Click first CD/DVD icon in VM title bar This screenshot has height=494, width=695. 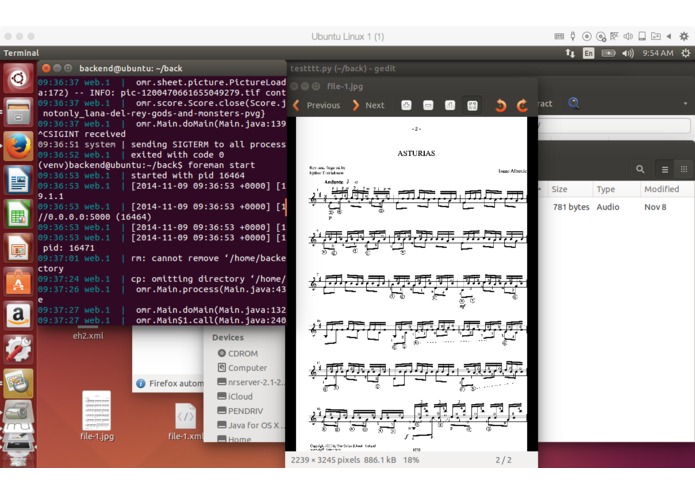pyautogui.click(x=586, y=36)
